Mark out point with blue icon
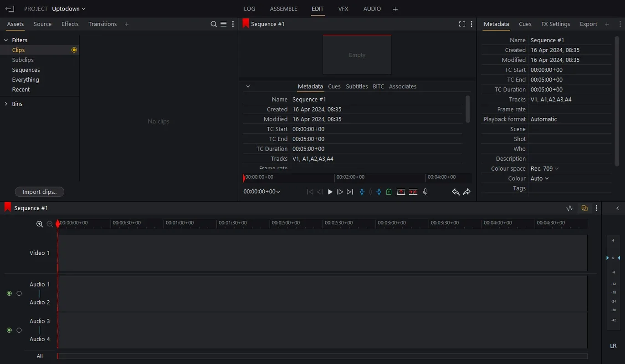The image size is (625, 364). click(x=379, y=192)
